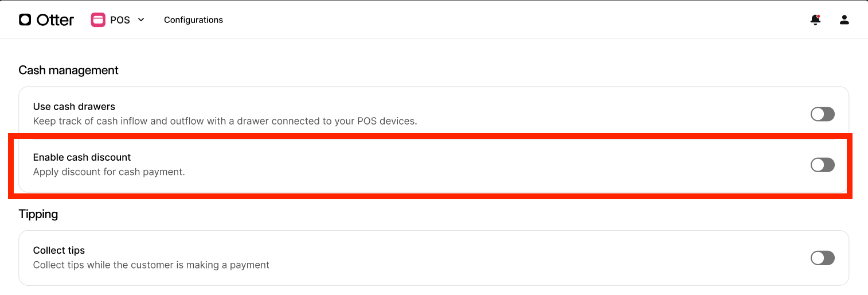Screen dimensions: 868x295
Task: Open the notifications bell
Action: 815,20
